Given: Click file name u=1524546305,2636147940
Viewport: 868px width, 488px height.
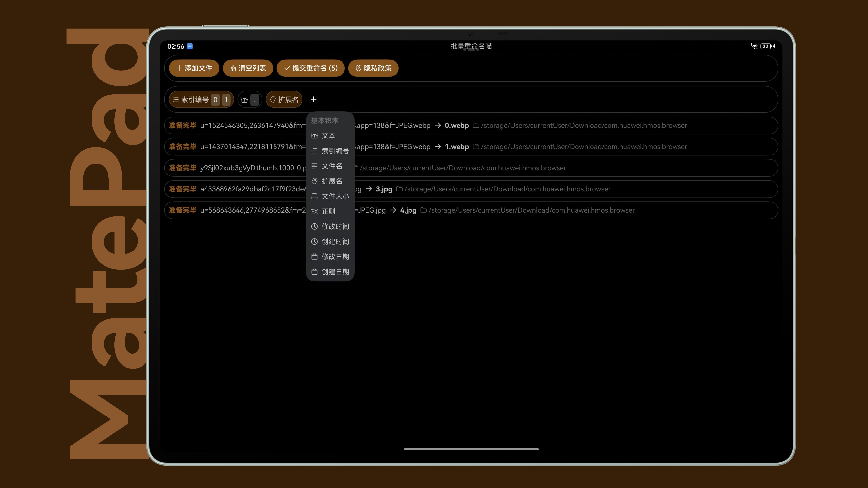Looking at the screenshot, I should pos(253,126).
